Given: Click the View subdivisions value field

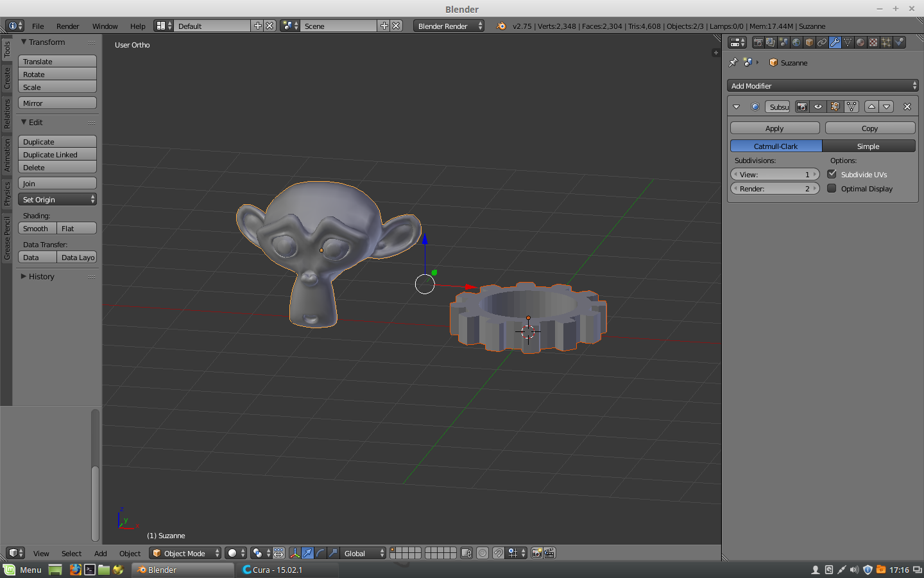Looking at the screenshot, I should tap(775, 174).
